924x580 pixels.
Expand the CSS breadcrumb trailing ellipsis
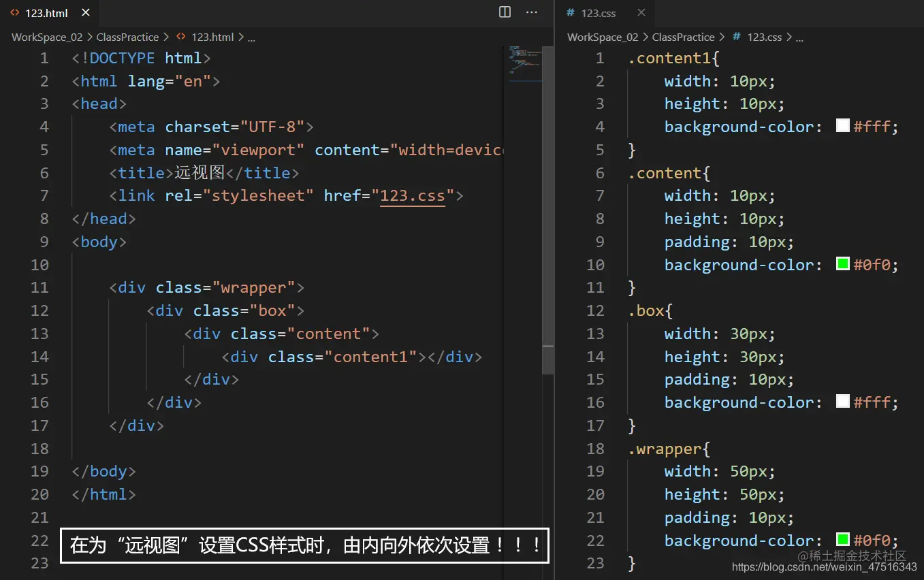click(x=799, y=38)
